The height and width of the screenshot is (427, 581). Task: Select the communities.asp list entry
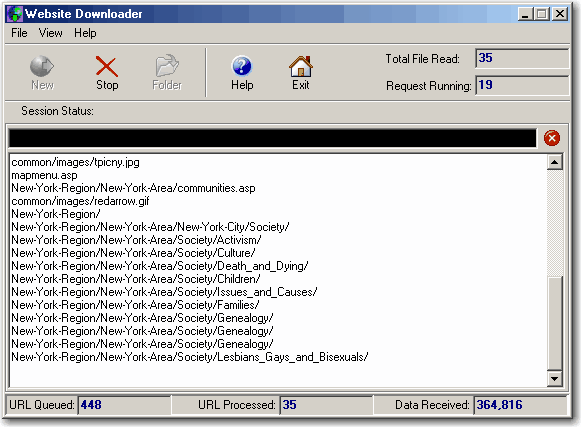(133, 188)
